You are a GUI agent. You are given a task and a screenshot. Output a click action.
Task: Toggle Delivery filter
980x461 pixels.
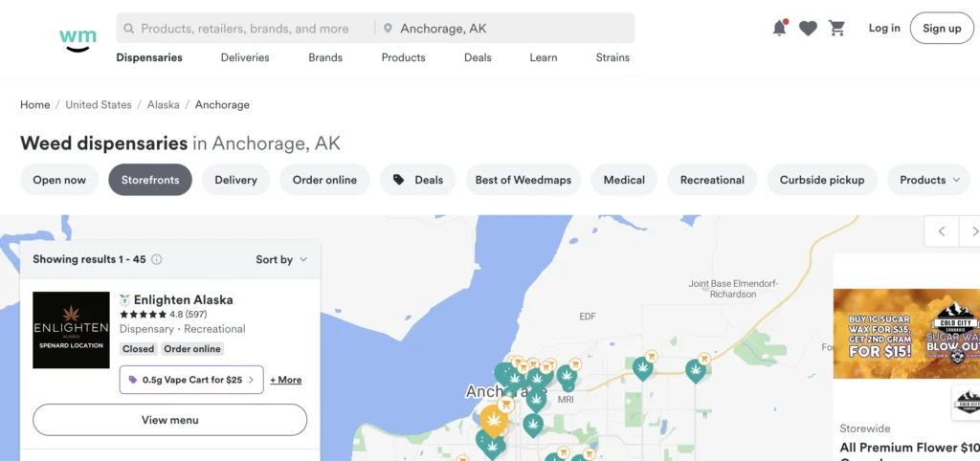pos(235,180)
